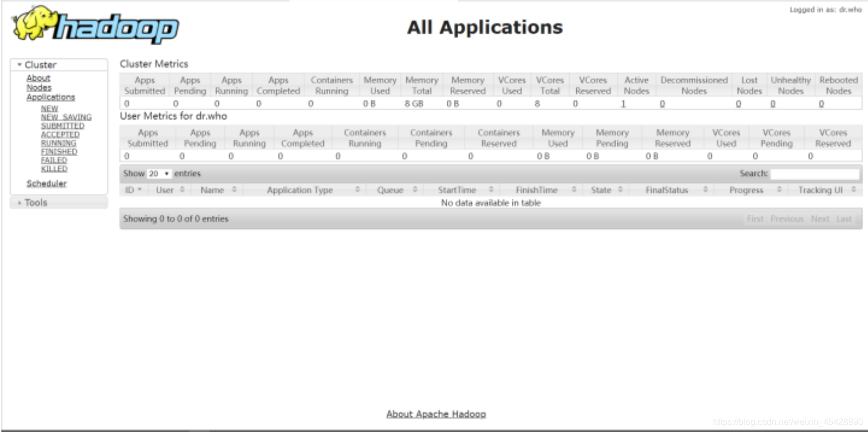Sort table by FinalStatus column
The image size is (868, 432).
click(671, 190)
